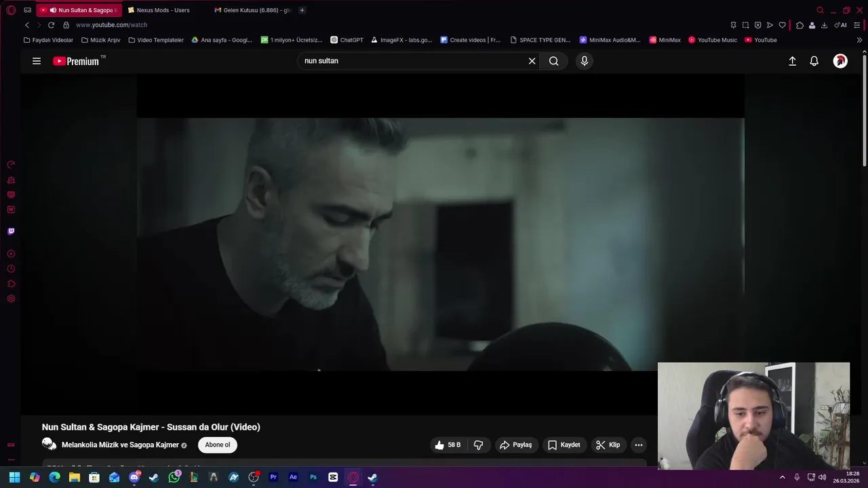Click the magnifier search button
868x488 pixels.
point(554,61)
